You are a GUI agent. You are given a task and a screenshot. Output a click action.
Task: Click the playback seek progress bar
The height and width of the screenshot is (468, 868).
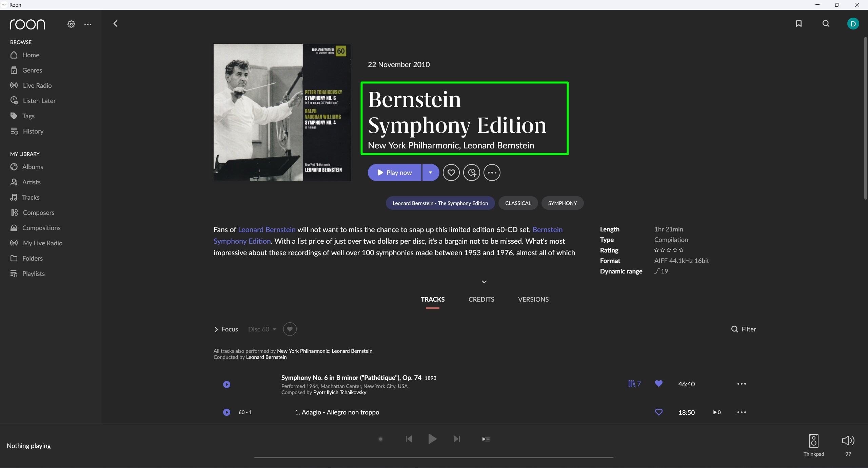point(434,457)
